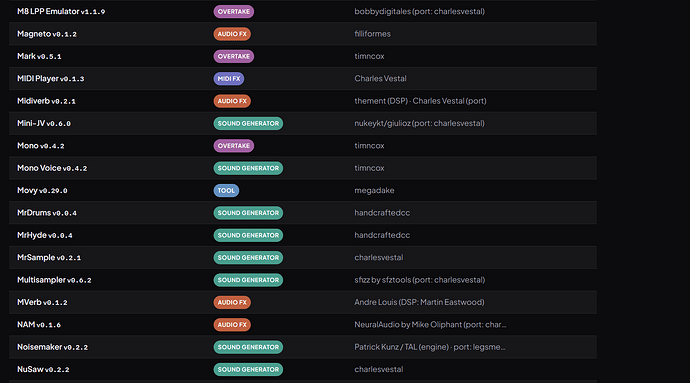690x383 pixels.
Task: Click author charlesvestal on the NuSaw row
Action: 378,369
